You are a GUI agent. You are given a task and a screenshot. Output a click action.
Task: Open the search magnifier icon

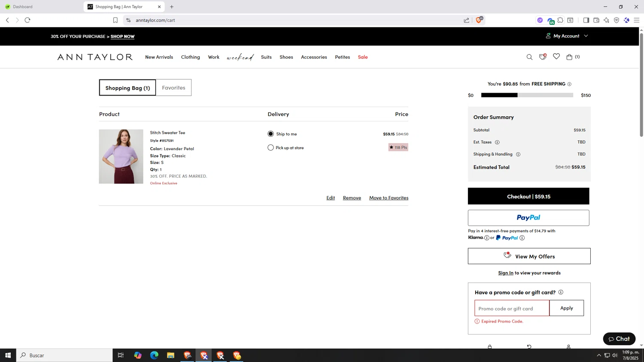pyautogui.click(x=529, y=57)
